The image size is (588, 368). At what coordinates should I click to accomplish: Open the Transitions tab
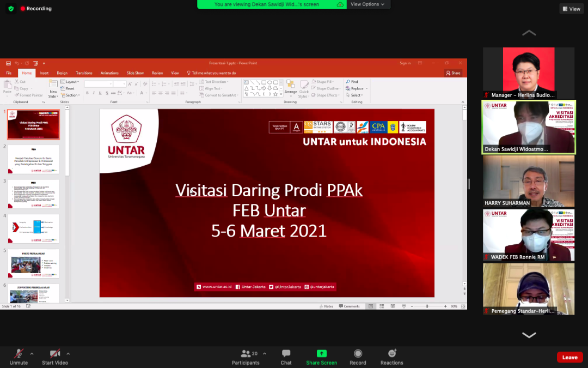point(84,73)
